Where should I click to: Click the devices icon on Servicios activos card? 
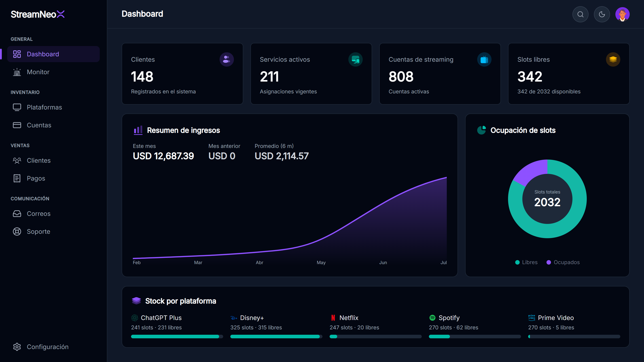click(x=355, y=59)
